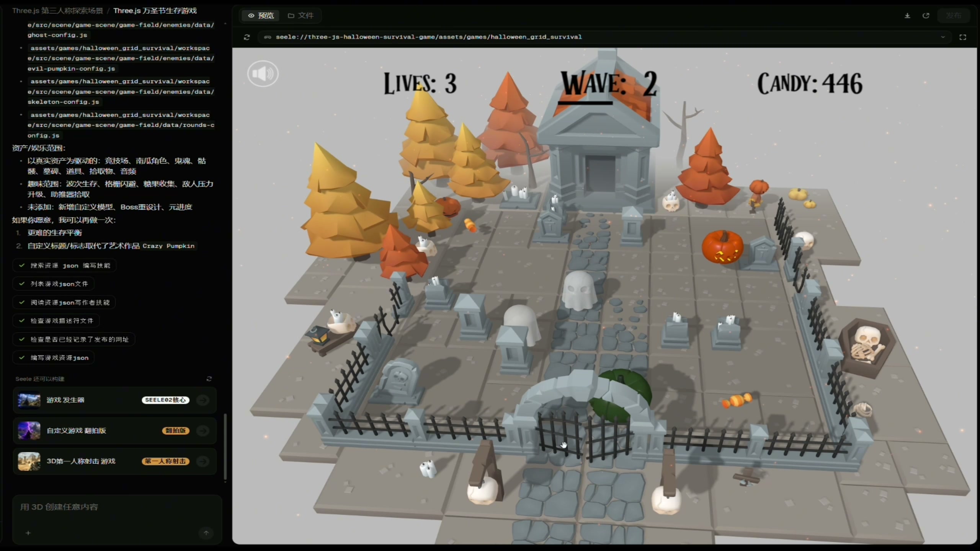This screenshot has height=551, width=980.
Task: Click the CANDY: 446 counter
Action: (x=810, y=83)
